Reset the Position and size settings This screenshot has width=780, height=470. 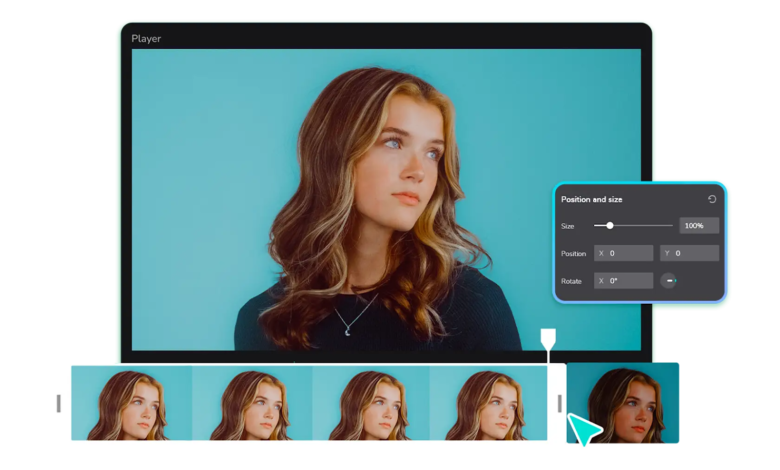(x=712, y=199)
